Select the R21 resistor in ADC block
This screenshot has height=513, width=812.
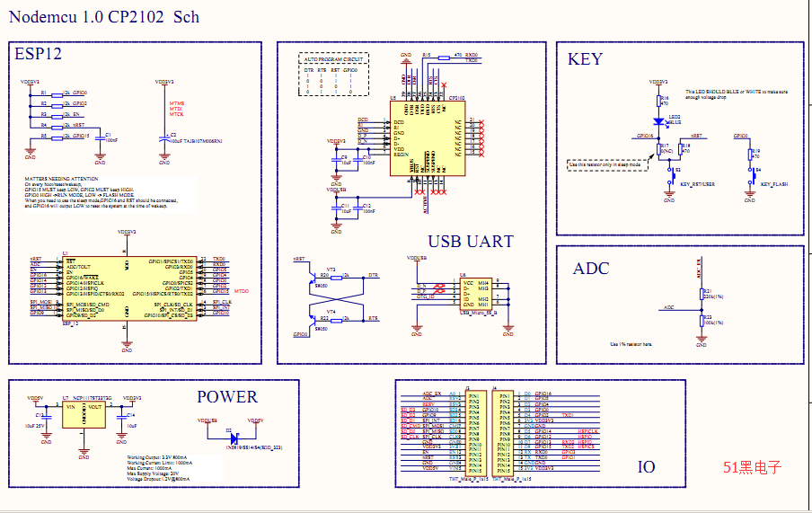pyautogui.click(x=702, y=295)
